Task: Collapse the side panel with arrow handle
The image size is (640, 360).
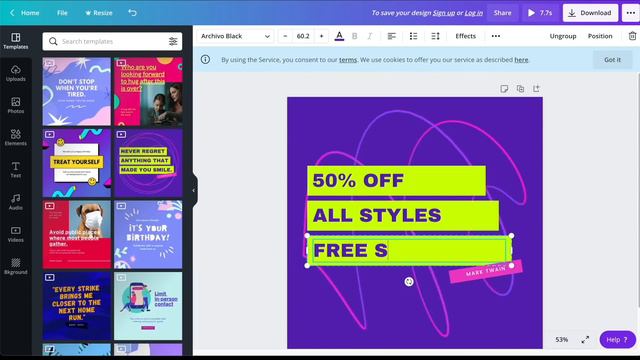Action: [x=194, y=190]
